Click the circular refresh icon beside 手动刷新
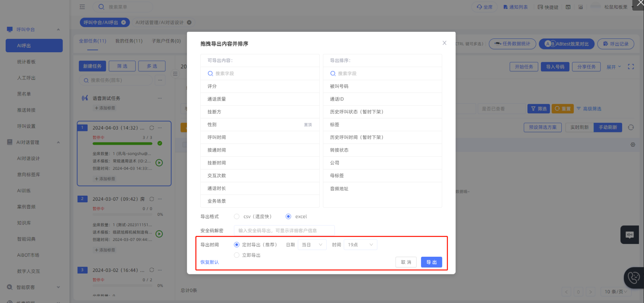The image size is (644, 303). pos(631,127)
